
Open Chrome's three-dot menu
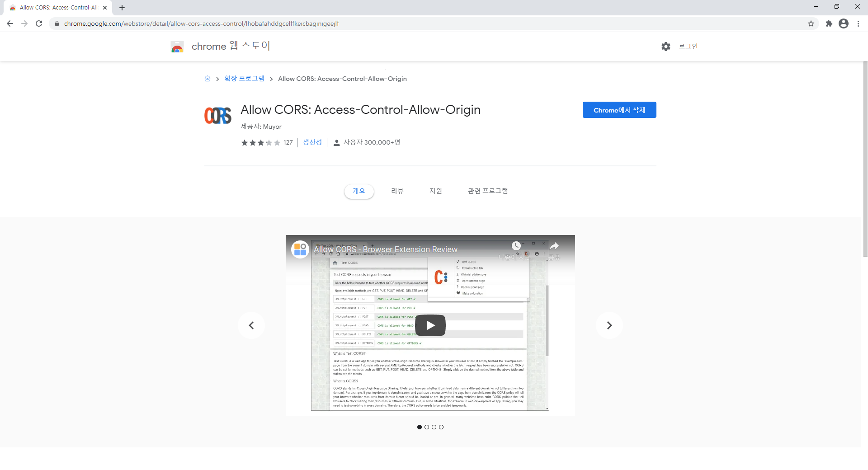(x=858, y=23)
